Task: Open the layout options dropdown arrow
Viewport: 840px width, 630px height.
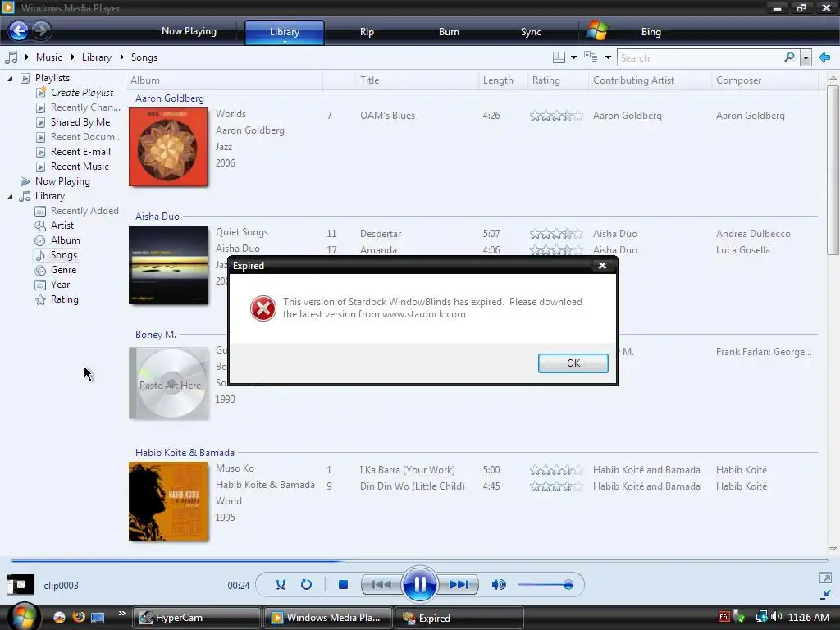Action: click(x=573, y=57)
